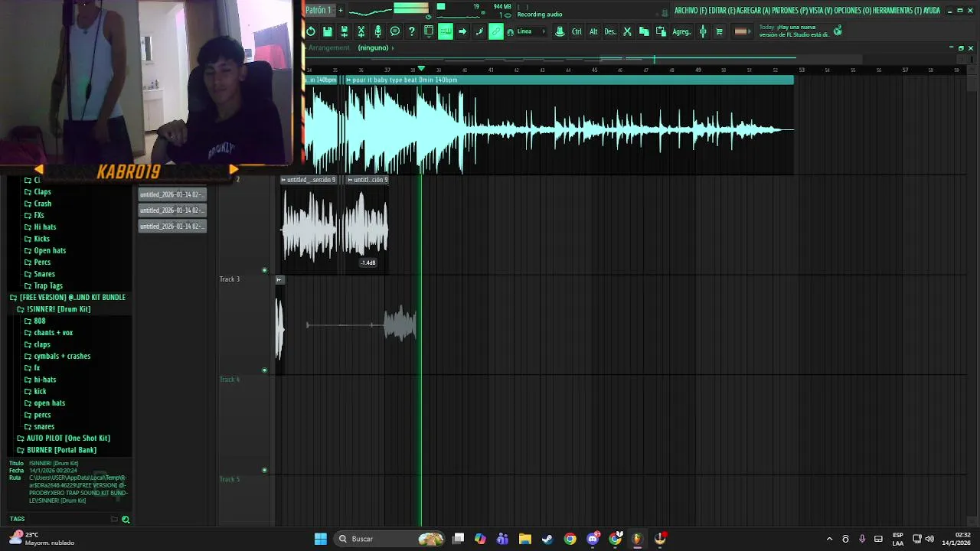This screenshot has width=980, height=551.
Task: Toggle mute dot on Track 3
Action: click(265, 370)
